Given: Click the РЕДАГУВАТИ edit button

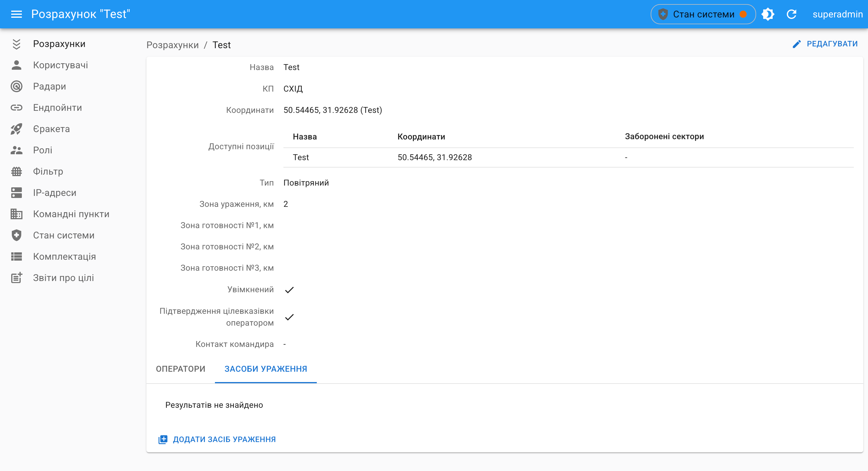Looking at the screenshot, I should pyautogui.click(x=825, y=44).
